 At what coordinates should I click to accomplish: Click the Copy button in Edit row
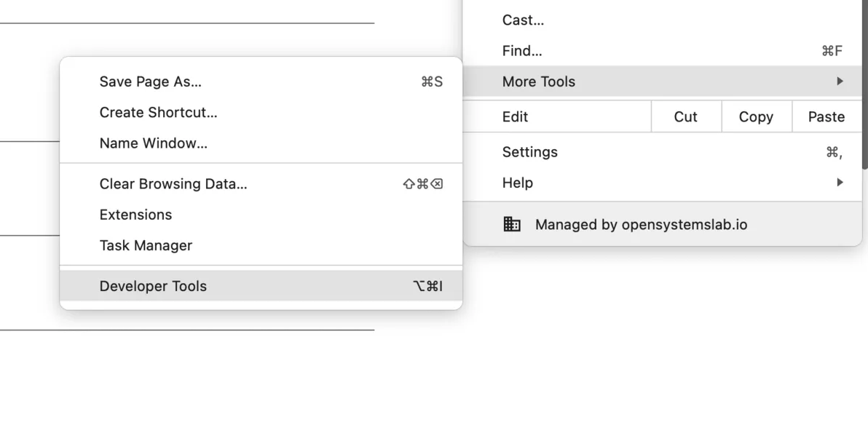click(756, 116)
